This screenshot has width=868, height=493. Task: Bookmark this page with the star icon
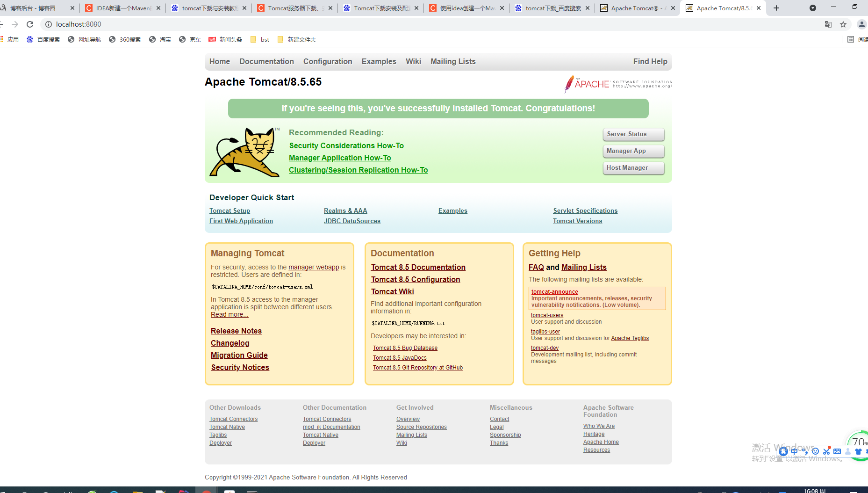(843, 24)
